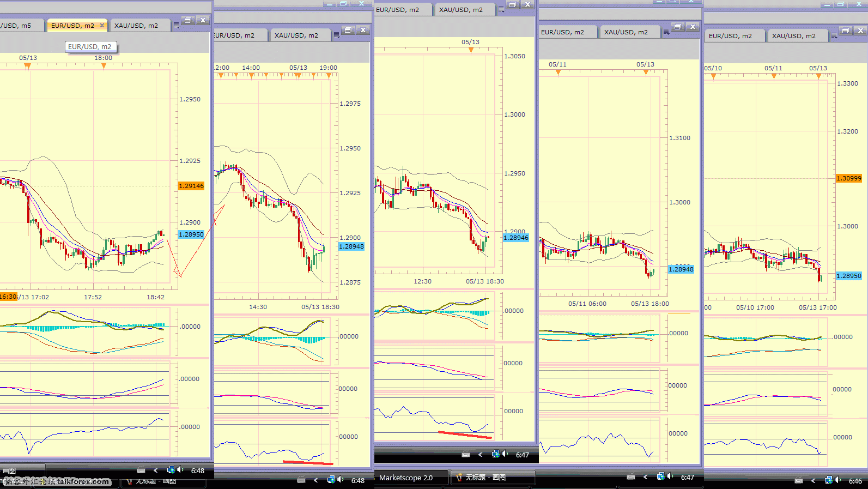Screen dimensions: 868x489
Task: Restore down the leftmost chart pane
Action: 188,20
